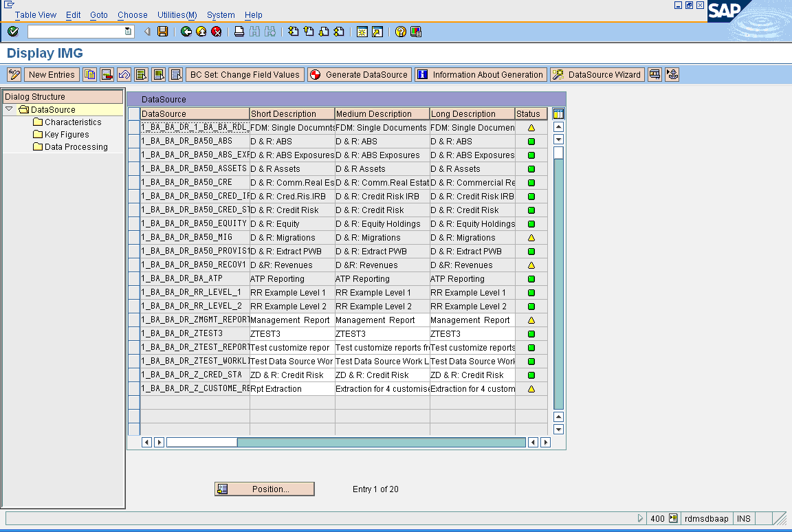
Task: Click the Status column header
Action: (x=531, y=114)
